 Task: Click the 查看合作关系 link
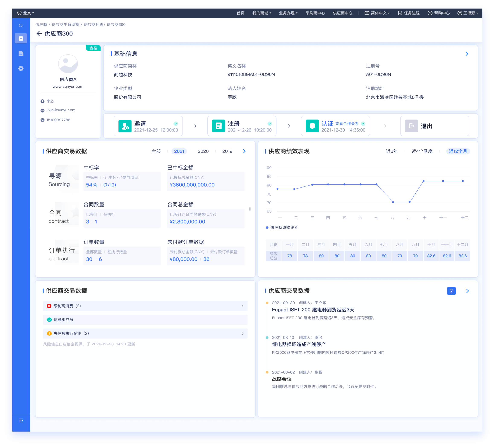[347, 124]
